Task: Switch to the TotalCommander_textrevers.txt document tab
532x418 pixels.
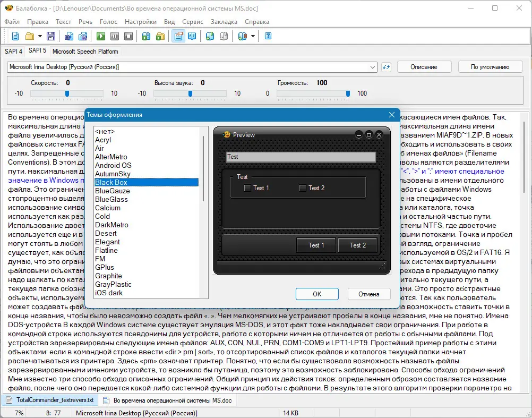Action: [x=50, y=400]
